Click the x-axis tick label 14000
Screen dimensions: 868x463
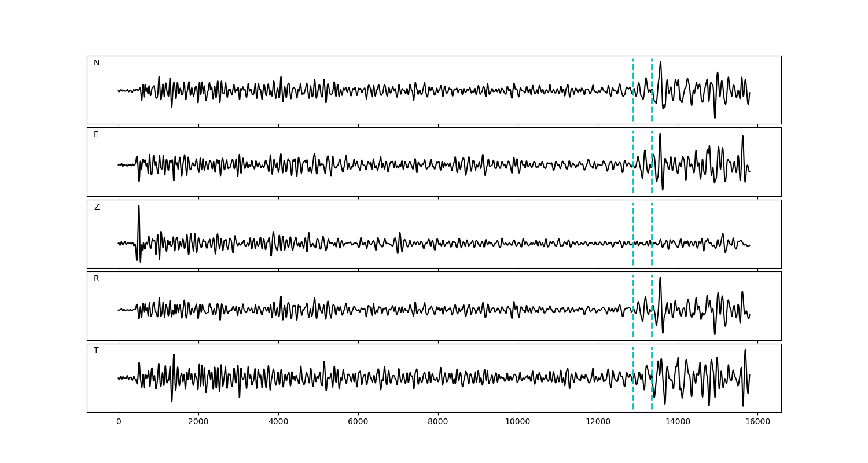pyautogui.click(x=678, y=422)
